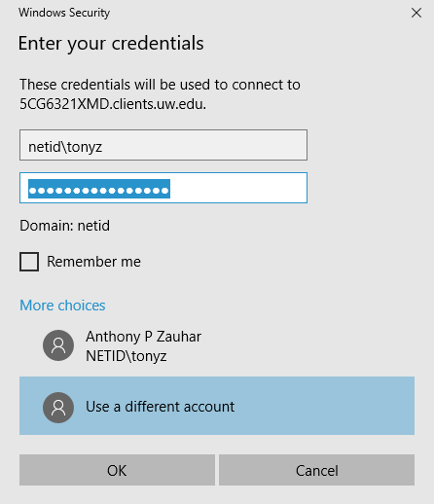The width and height of the screenshot is (434, 504).
Task: Collapse the More choices link
Action: coord(62,306)
